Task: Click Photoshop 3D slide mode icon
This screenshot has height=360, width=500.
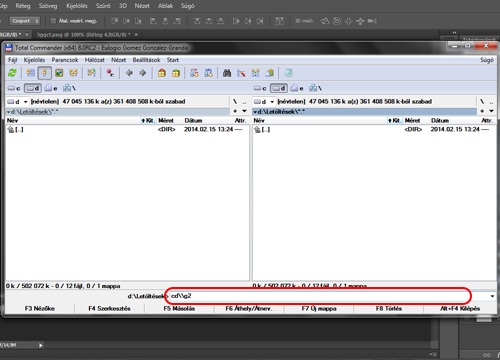Action: click(360, 21)
